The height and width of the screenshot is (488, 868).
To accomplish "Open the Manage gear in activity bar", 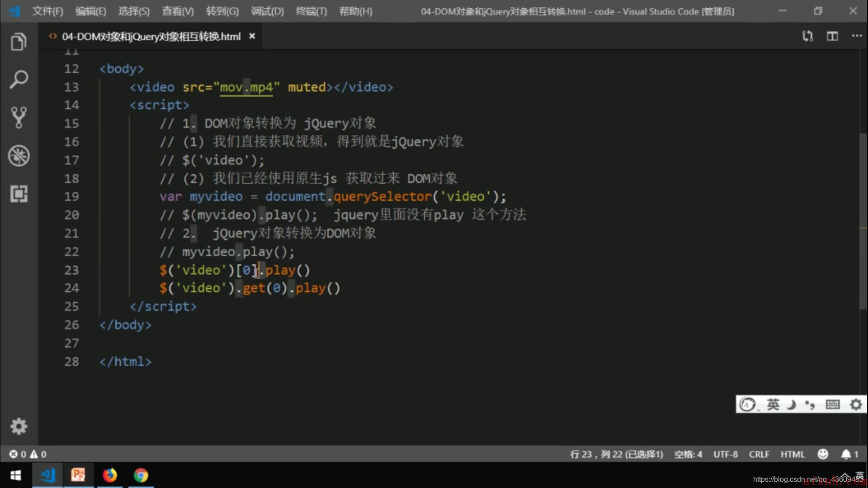I will (x=19, y=426).
